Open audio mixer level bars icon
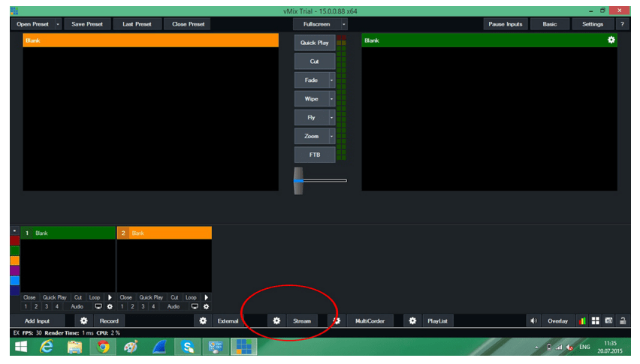The image size is (640, 364). 582,320
